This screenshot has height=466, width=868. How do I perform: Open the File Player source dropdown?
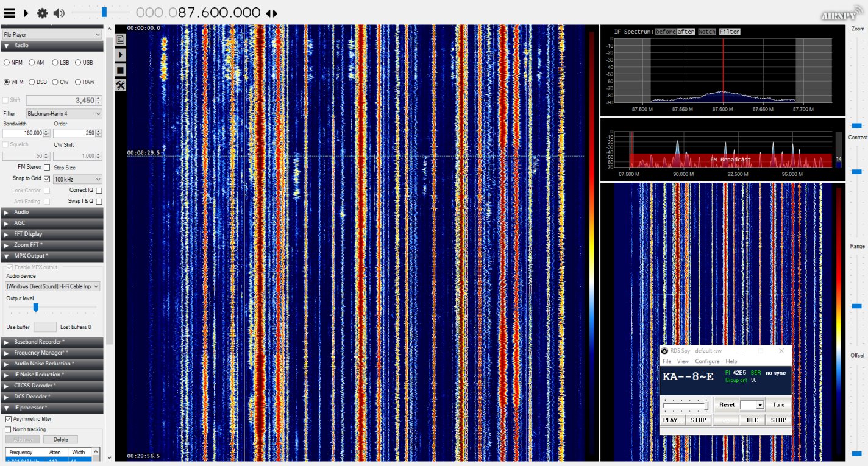52,35
